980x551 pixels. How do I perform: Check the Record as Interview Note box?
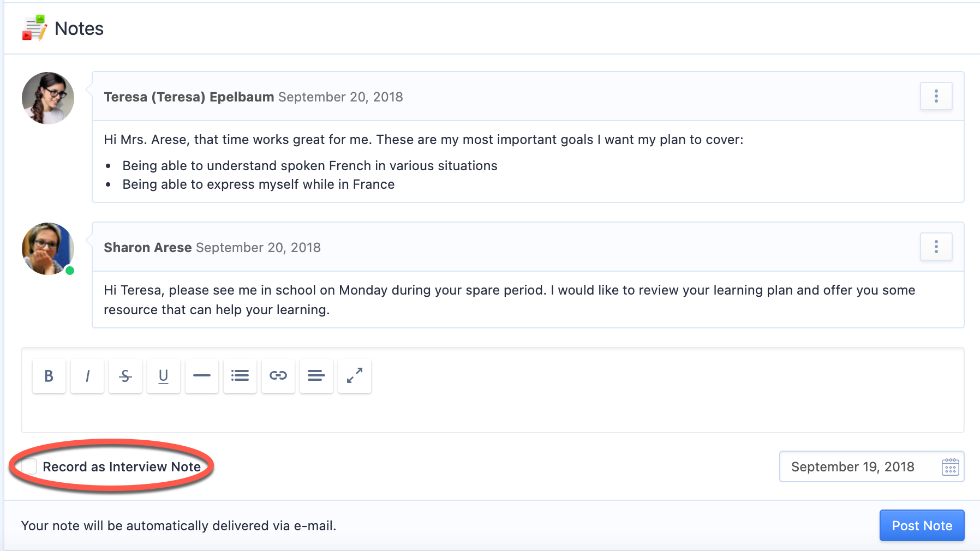click(29, 466)
